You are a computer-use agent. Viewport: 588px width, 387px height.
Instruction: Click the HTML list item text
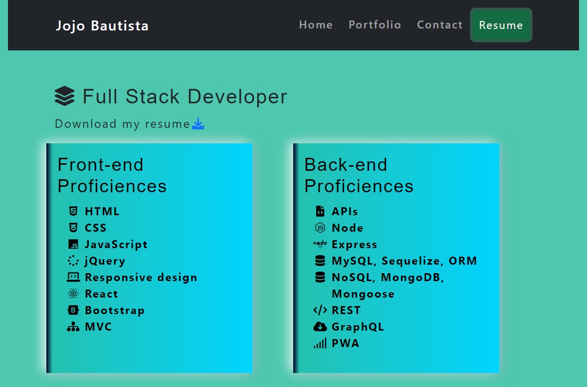(x=102, y=211)
